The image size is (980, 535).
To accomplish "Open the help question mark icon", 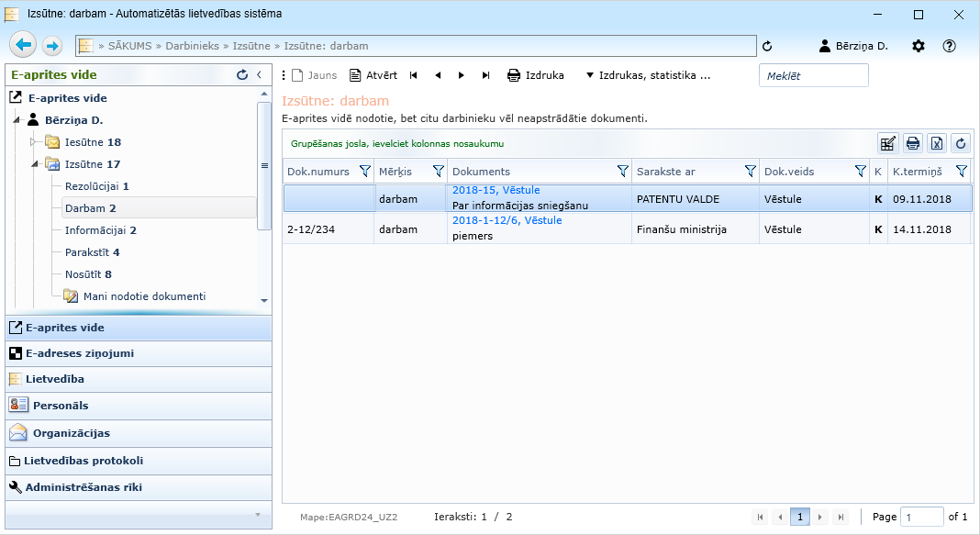I will (950, 46).
